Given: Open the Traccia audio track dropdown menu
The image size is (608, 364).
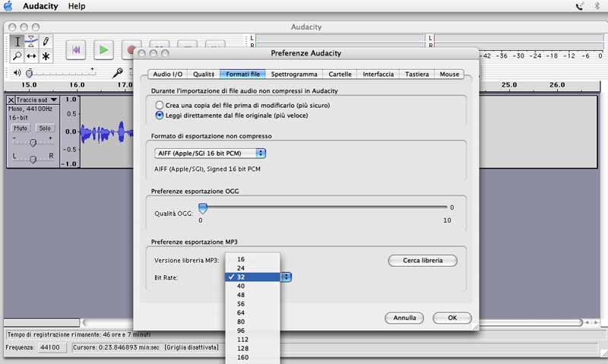Looking at the screenshot, I should pos(36,100).
